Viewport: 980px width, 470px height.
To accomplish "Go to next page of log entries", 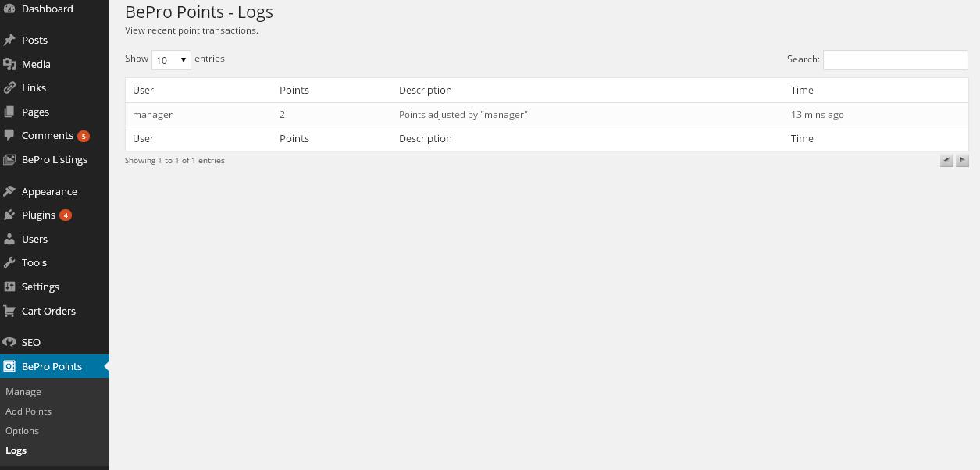I will [x=962, y=160].
